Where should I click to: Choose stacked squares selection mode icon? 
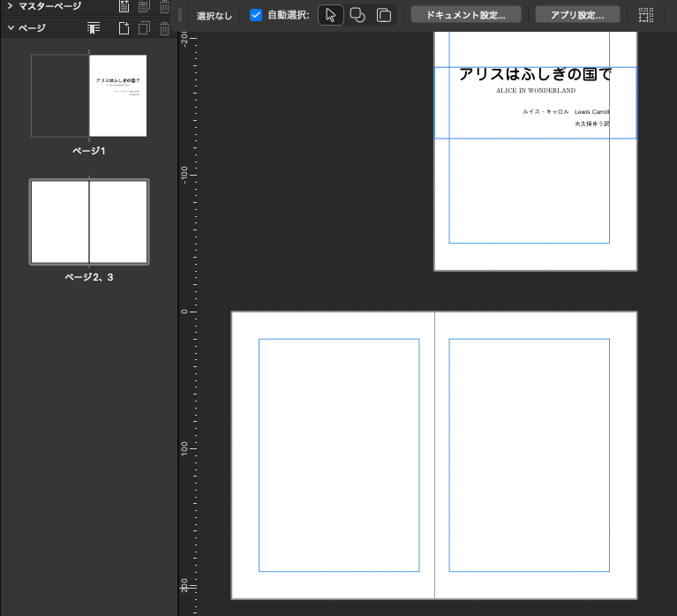384,15
